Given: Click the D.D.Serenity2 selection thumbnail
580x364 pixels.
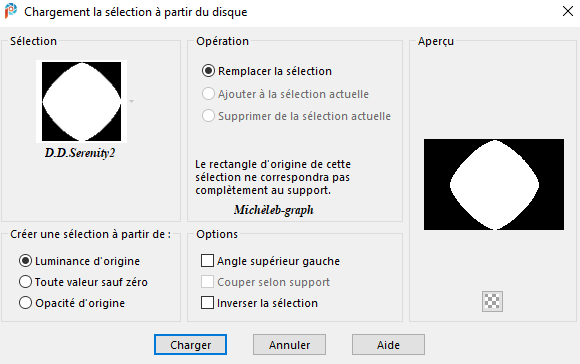Looking at the screenshot, I should (x=81, y=101).
